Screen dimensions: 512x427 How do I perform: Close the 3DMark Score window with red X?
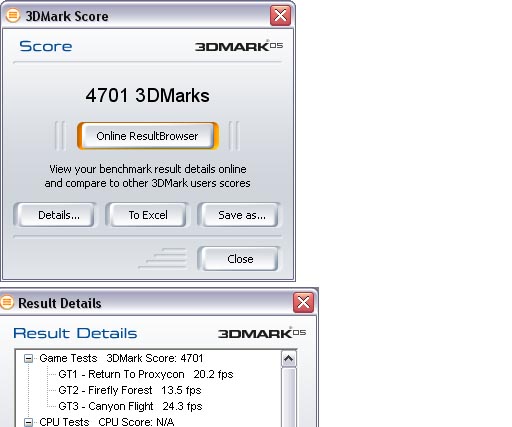coord(280,15)
